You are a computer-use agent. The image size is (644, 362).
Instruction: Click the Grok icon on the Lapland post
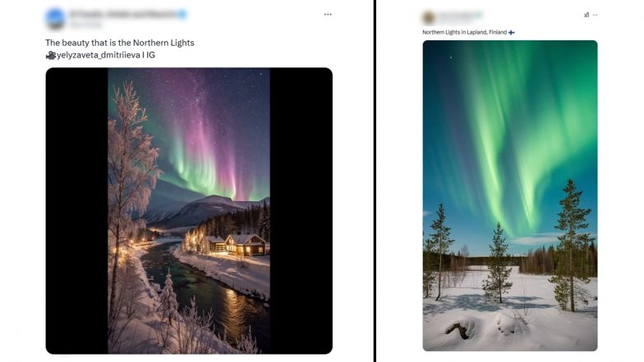click(x=586, y=15)
